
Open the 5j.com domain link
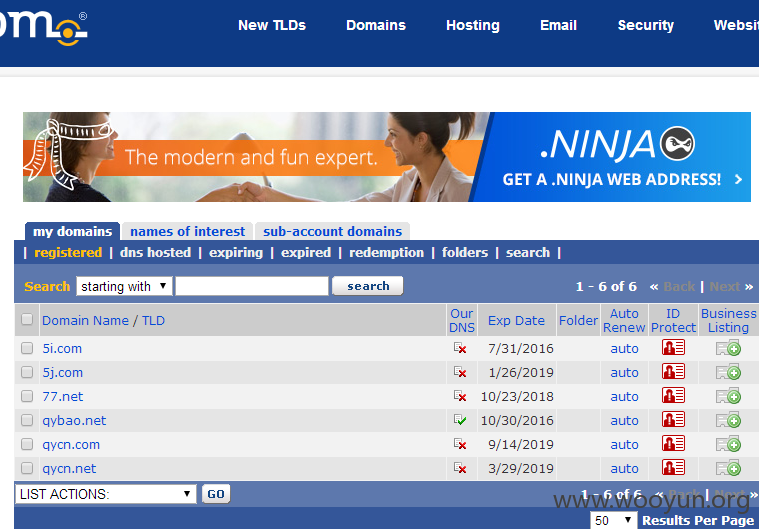pyautogui.click(x=62, y=372)
